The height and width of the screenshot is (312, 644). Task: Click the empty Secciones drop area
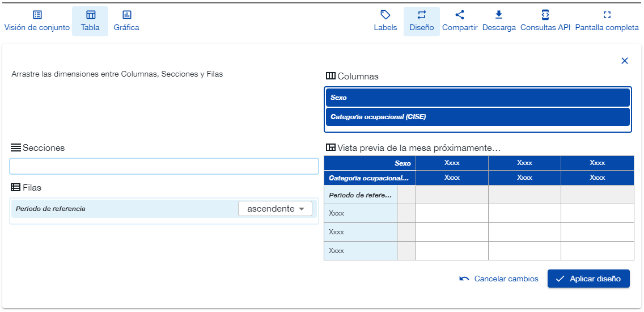click(164, 166)
